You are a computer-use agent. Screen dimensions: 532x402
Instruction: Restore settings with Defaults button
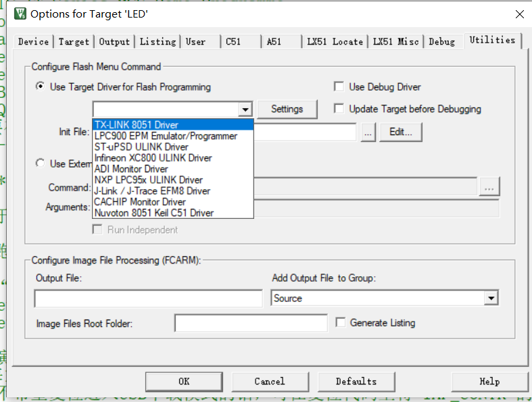[356, 382]
